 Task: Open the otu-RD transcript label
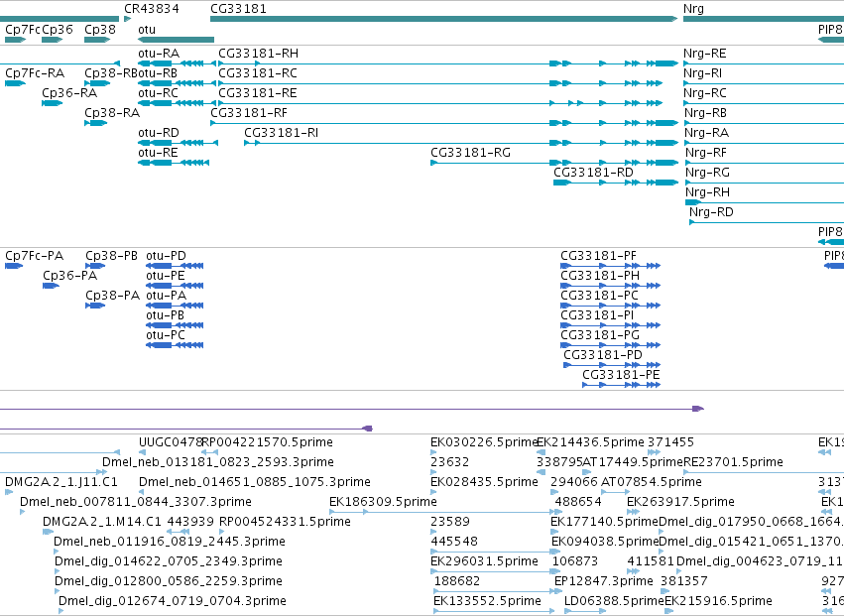coord(159,133)
